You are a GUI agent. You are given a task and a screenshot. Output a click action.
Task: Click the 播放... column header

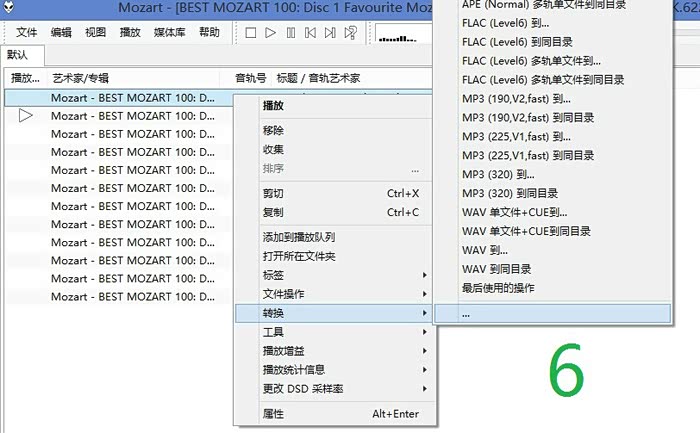pyautogui.click(x=25, y=79)
